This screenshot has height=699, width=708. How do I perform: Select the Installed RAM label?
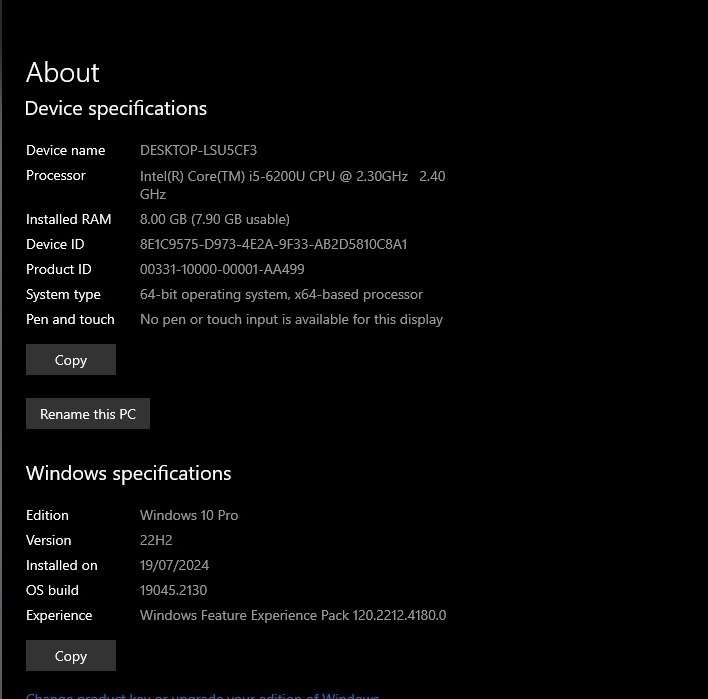click(69, 219)
